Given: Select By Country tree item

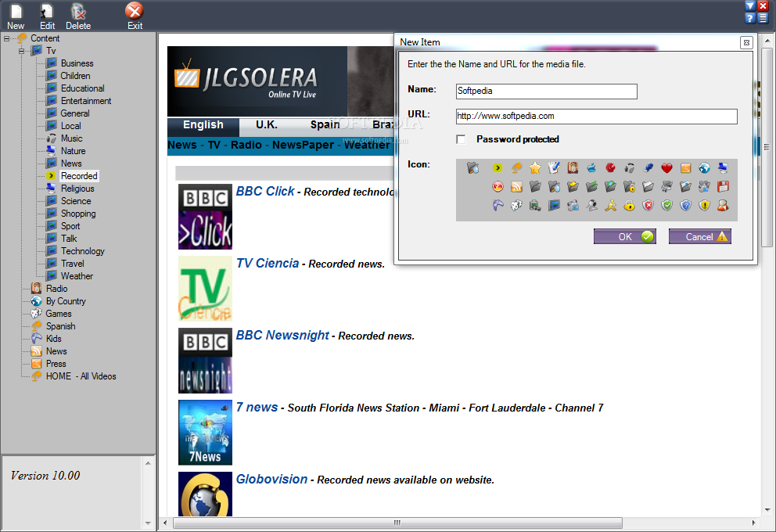Looking at the screenshot, I should pos(66,301).
